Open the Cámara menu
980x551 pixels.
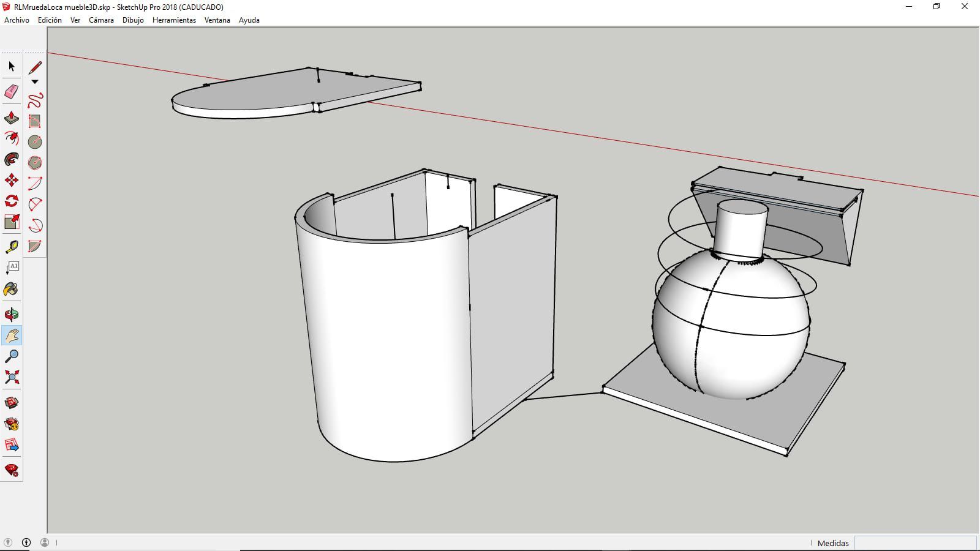point(101,20)
